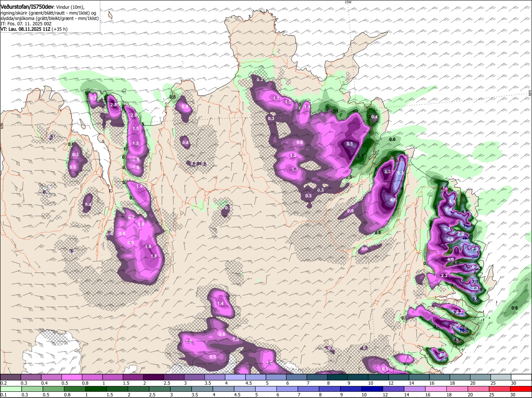Select the 20 hot pink rain legend swatch

coord(478,389)
